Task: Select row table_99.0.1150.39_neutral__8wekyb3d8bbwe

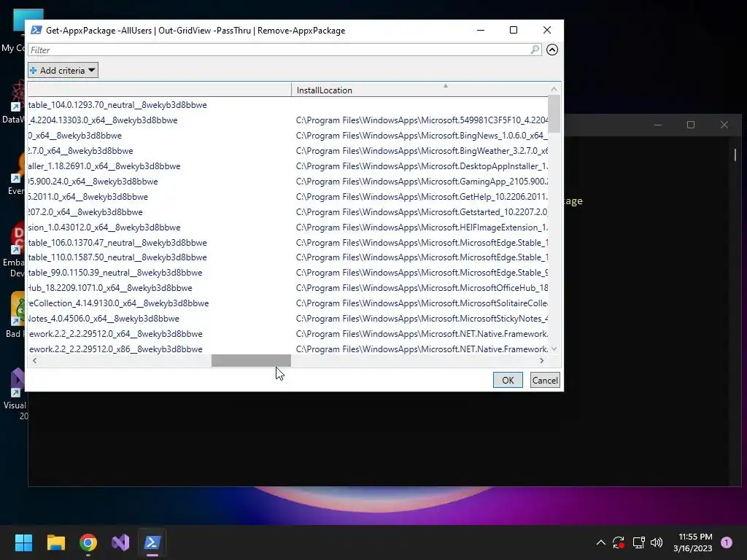Action: click(x=287, y=273)
